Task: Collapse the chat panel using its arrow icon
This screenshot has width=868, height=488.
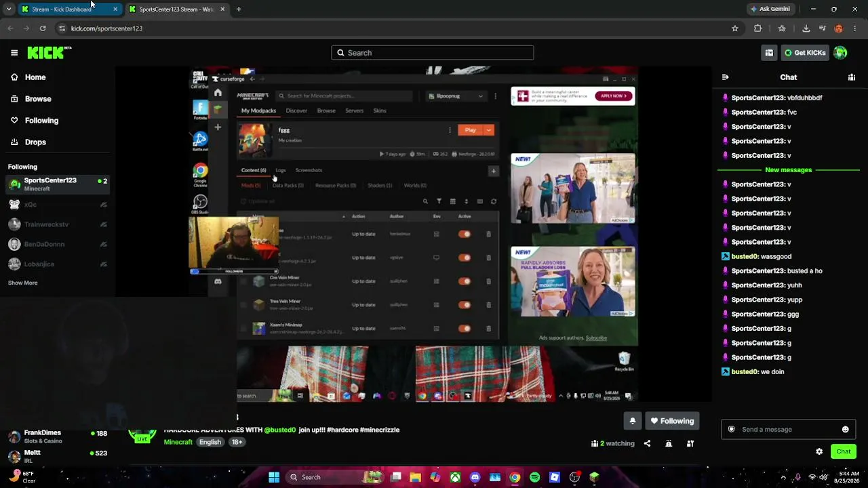Action: tap(725, 77)
